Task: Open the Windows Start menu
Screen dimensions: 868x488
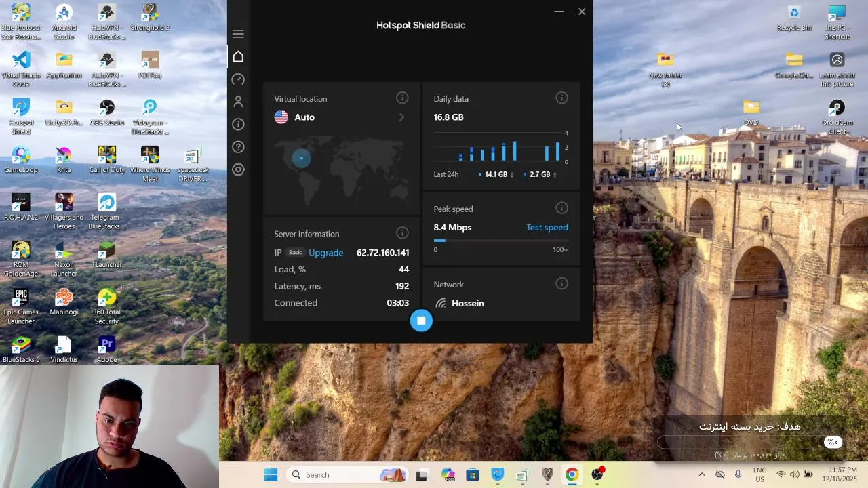Action: point(271,475)
